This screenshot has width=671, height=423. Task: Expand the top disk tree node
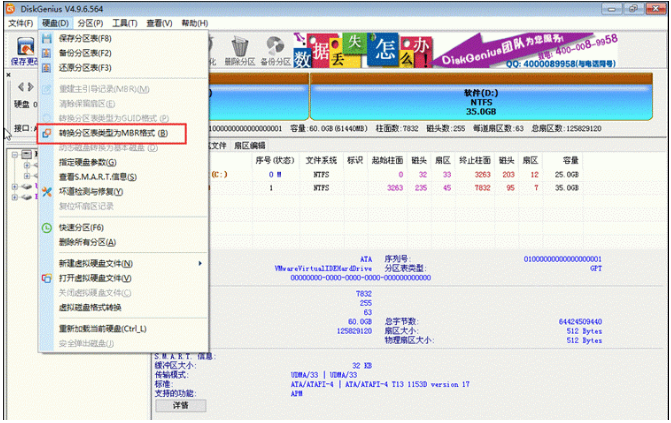click(13, 156)
